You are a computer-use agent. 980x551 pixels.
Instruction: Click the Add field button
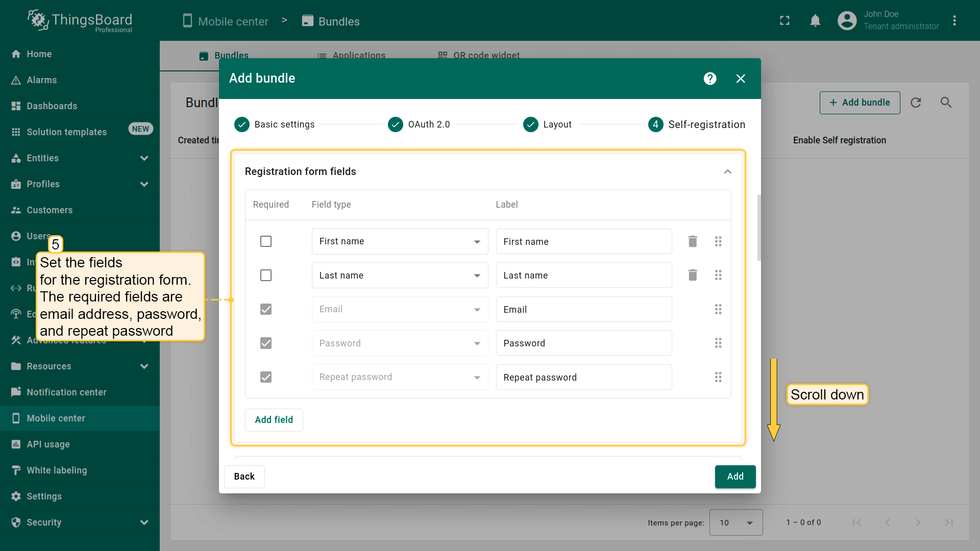274,420
